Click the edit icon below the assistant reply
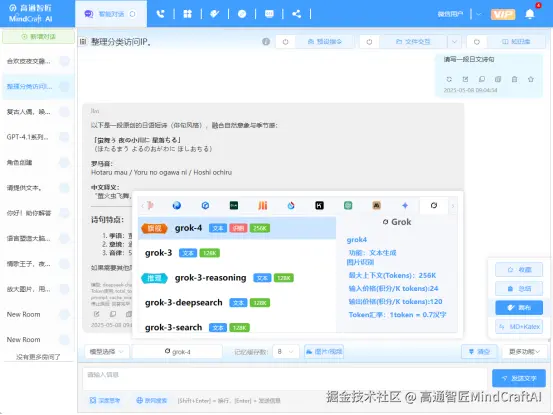The image size is (553, 415). coord(96,314)
